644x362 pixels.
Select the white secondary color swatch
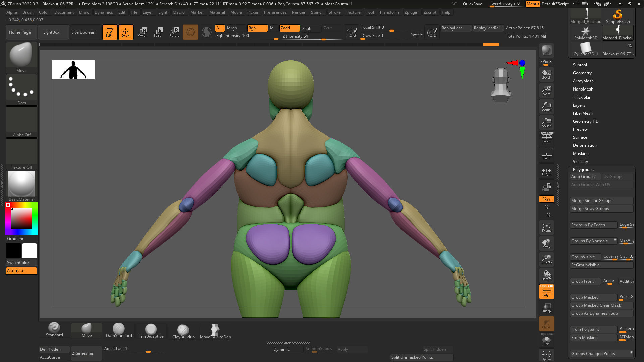(30, 251)
